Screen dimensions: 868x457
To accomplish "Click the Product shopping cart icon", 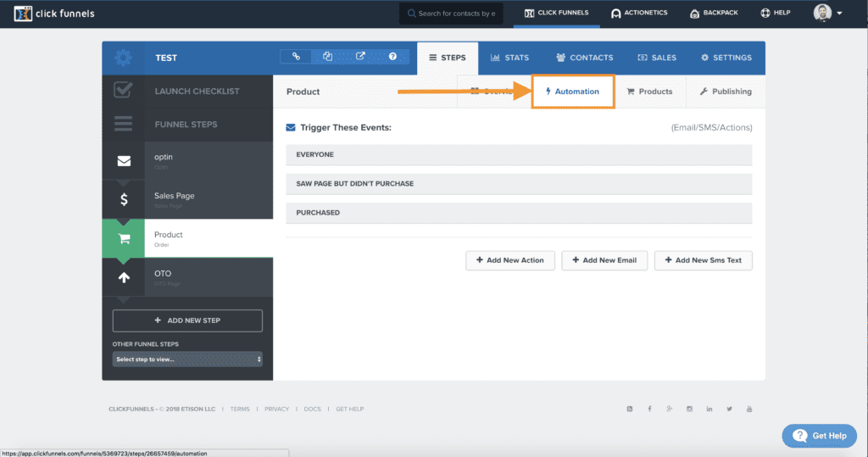I will point(124,239).
